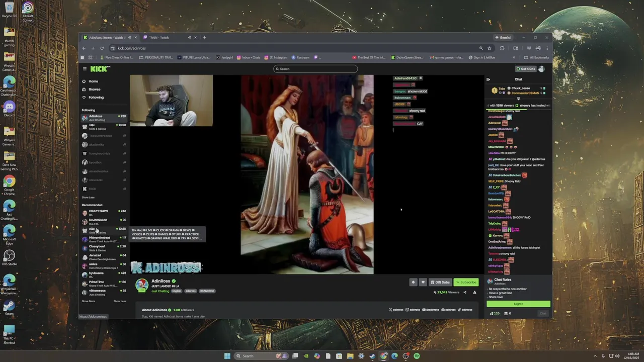The image size is (644, 362).
Task: Bookmark this page with star icon
Action: tap(489, 48)
